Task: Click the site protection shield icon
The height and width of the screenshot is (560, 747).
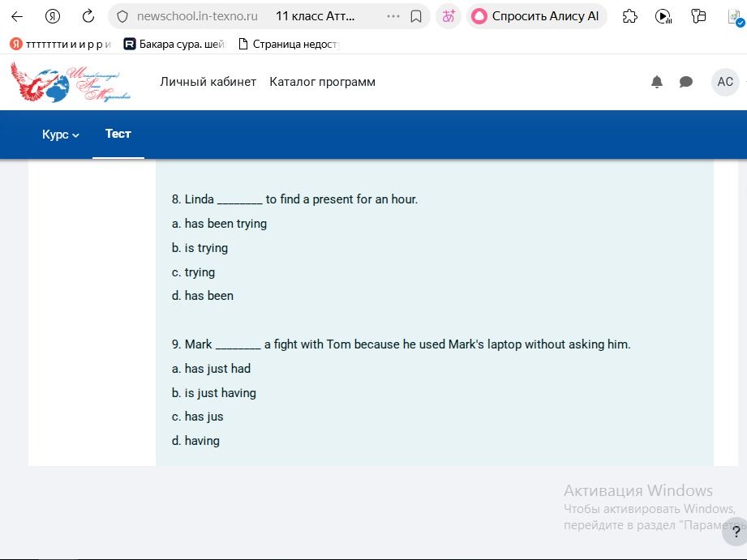Action: (122, 17)
